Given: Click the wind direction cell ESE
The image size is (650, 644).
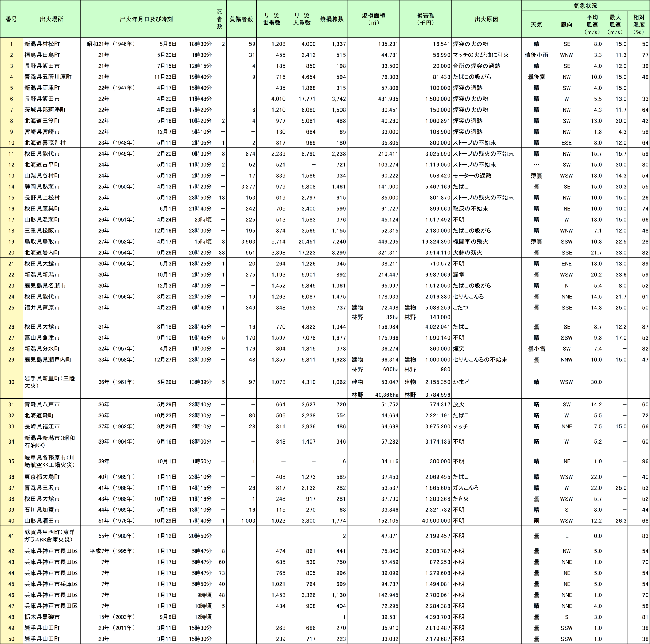Looking at the screenshot, I should [567, 143].
